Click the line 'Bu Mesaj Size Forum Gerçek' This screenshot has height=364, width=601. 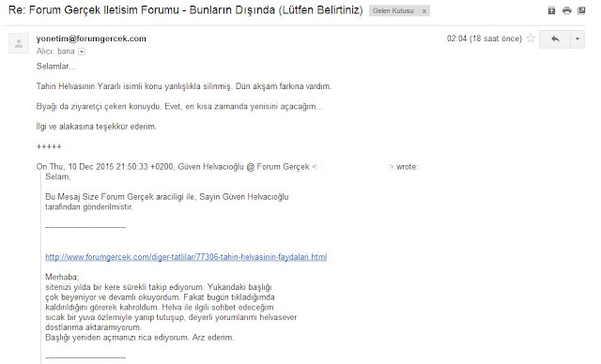[x=167, y=197]
